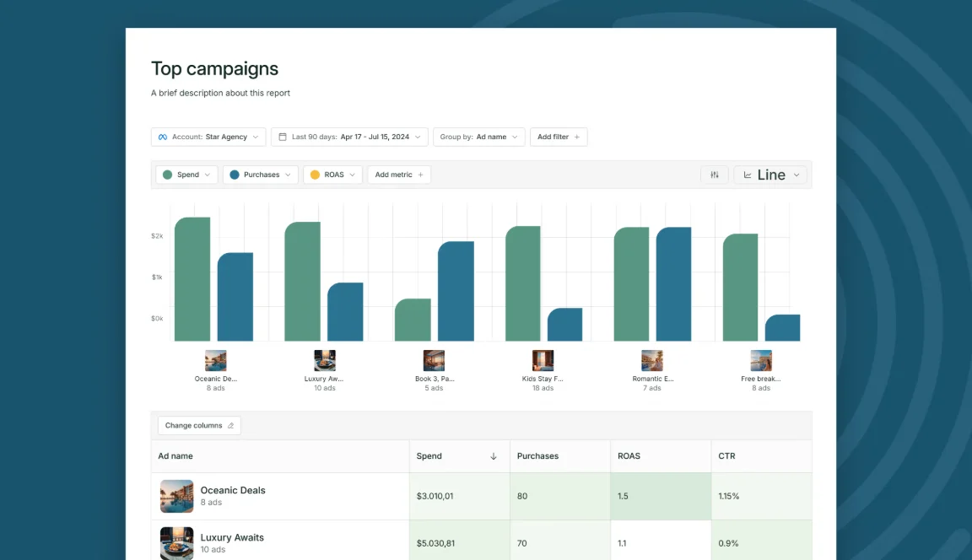Select the Purchases column header
The image size is (972, 560).
coord(537,455)
